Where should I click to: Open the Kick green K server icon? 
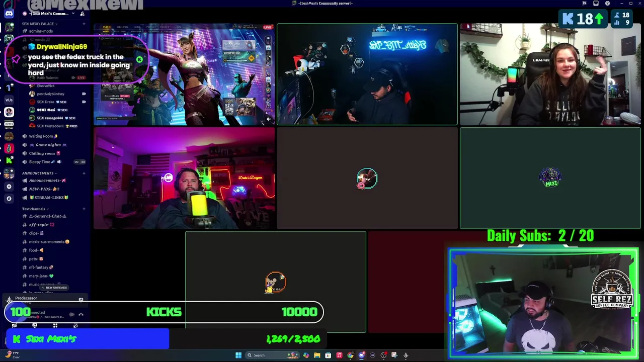[x=9, y=160]
